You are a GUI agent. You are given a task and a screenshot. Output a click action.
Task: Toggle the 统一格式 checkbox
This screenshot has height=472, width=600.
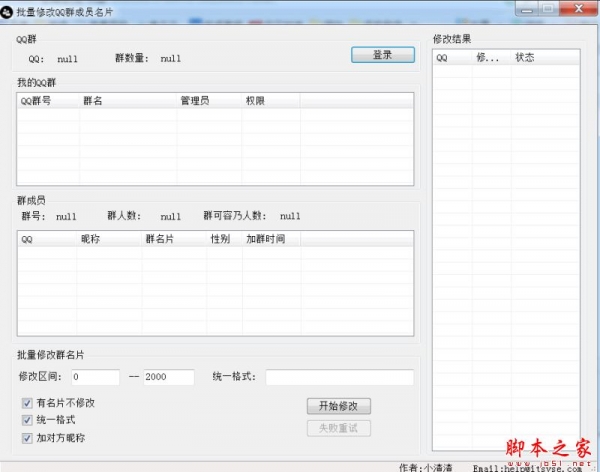tap(27, 420)
